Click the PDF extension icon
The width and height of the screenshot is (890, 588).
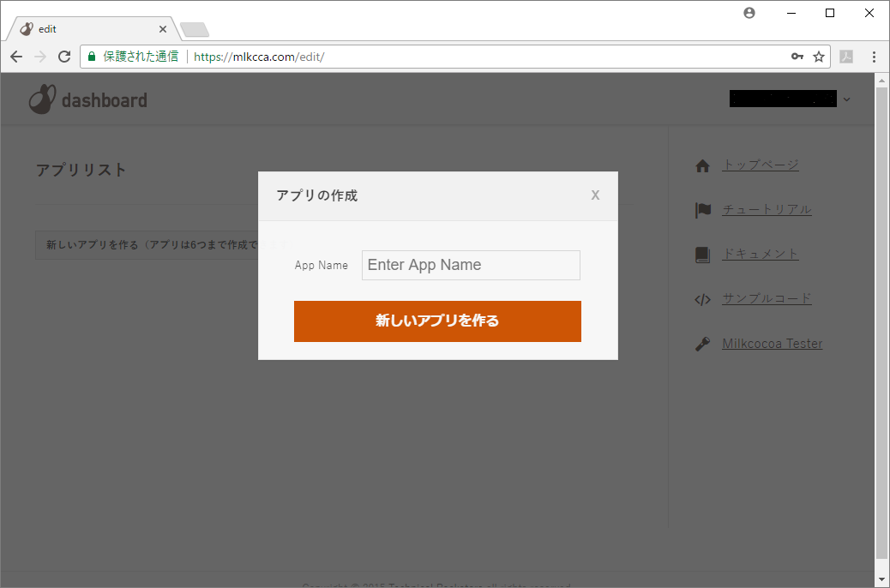tap(846, 57)
